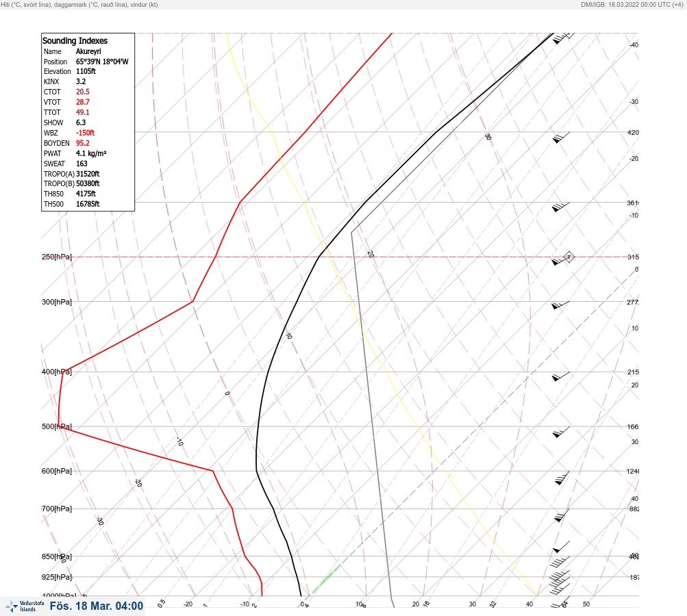The height and width of the screenshot is (616, 687).
Task: Select the TH500 value 16785ft
Action: pos(88,204)
